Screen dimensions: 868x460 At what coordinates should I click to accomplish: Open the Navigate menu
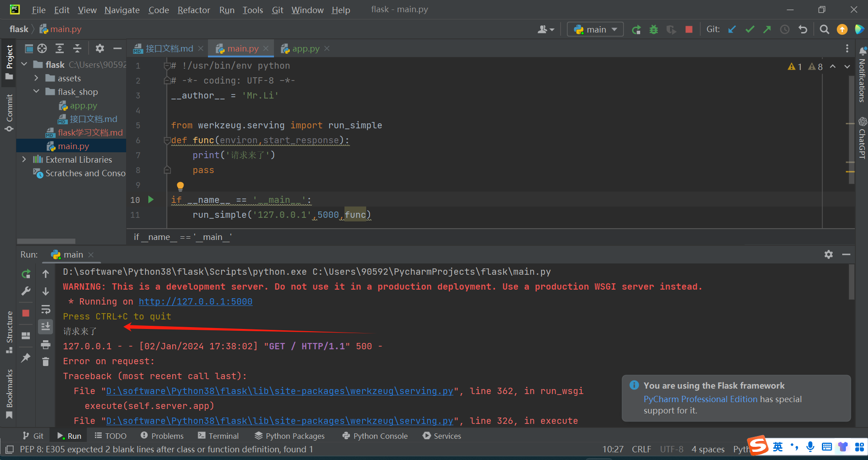tap(122, 10)
